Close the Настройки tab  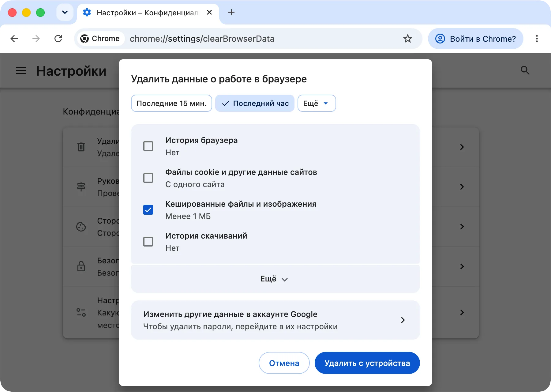[209, 13]
